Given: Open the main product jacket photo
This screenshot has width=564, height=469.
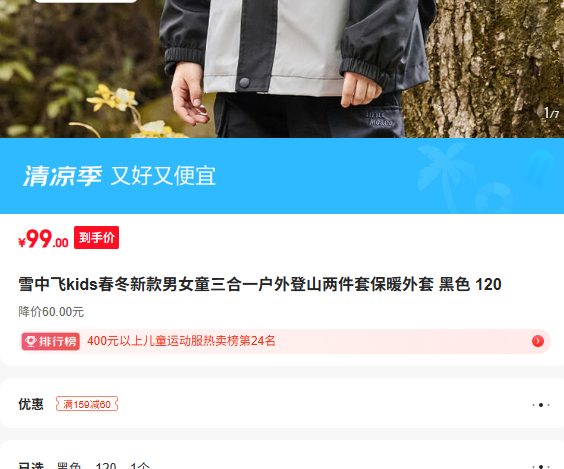Looking at the screenshot, I should 282,69.
